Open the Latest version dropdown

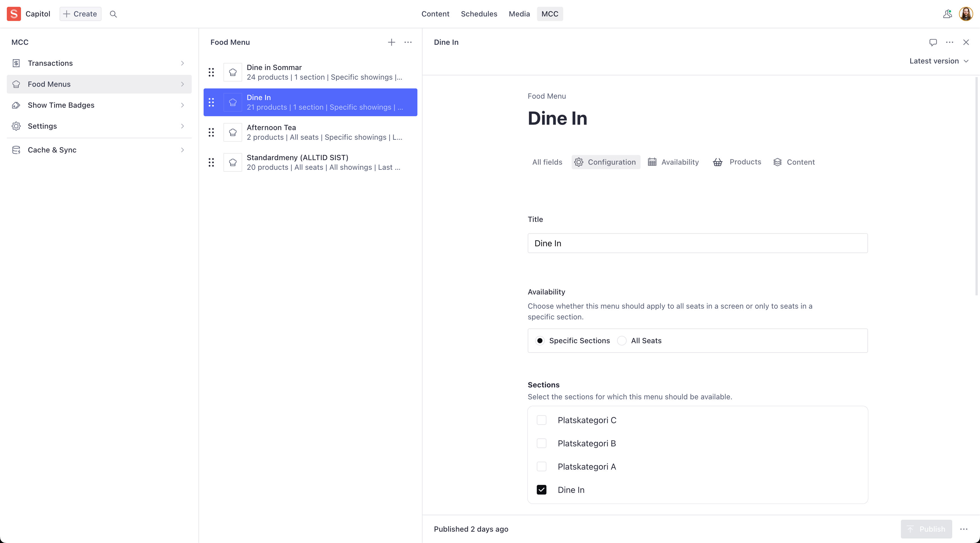click(938, 61)
